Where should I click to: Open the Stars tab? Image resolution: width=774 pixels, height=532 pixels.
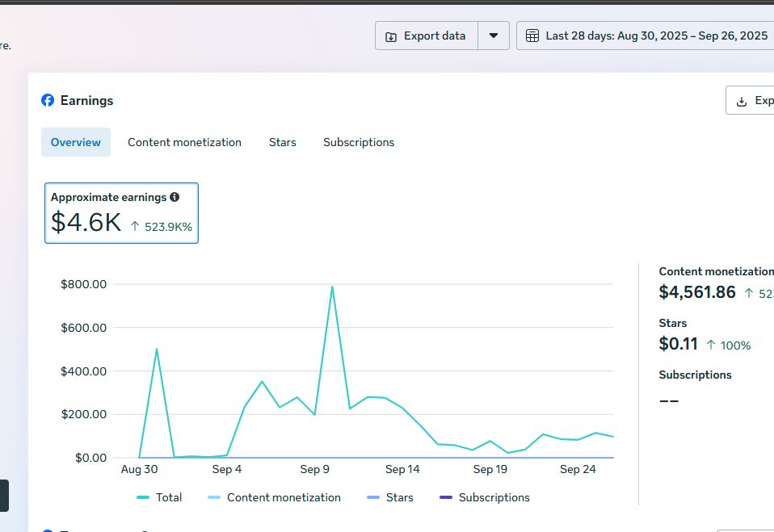pyautogui.click(x=283, y=142)
